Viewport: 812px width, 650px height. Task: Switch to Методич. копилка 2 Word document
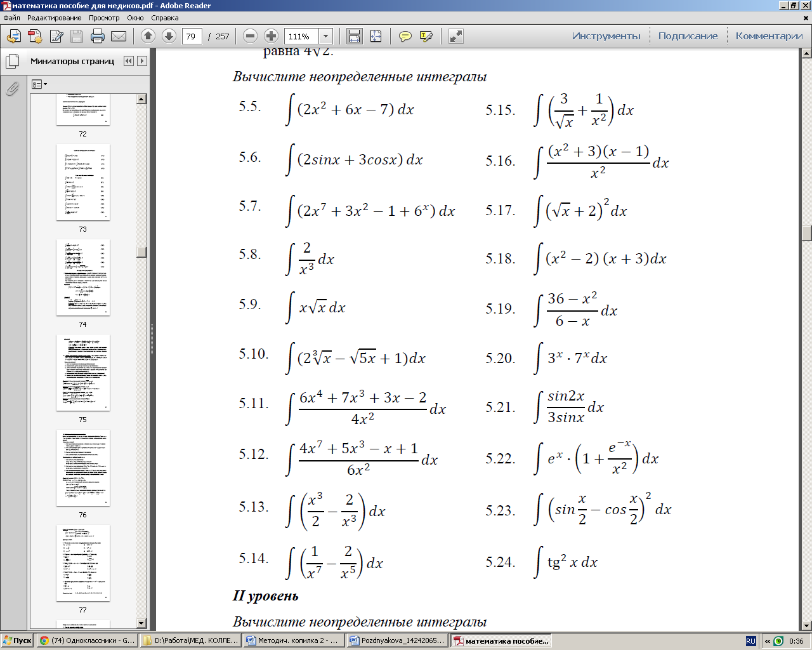(294, 641)
